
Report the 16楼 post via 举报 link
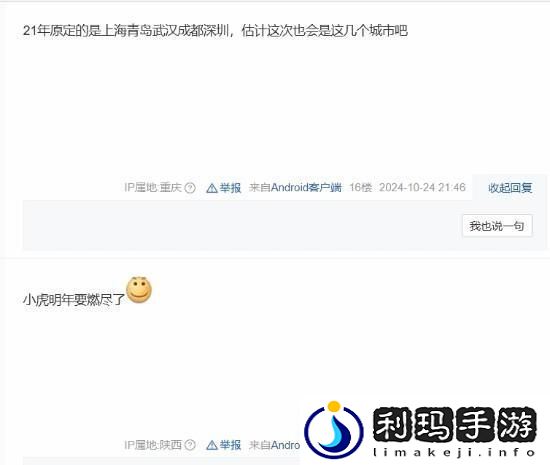coord(230,188)
